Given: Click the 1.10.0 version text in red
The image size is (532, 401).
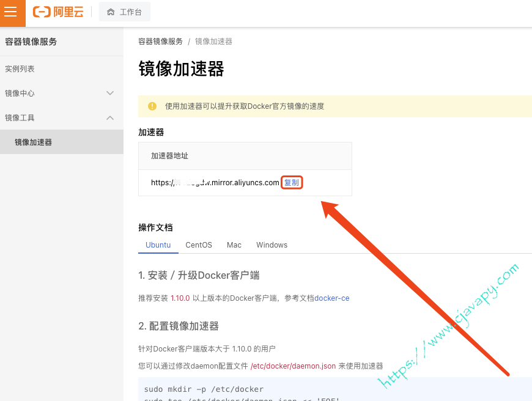Looking at the screenshot, I should pos(180,298).
